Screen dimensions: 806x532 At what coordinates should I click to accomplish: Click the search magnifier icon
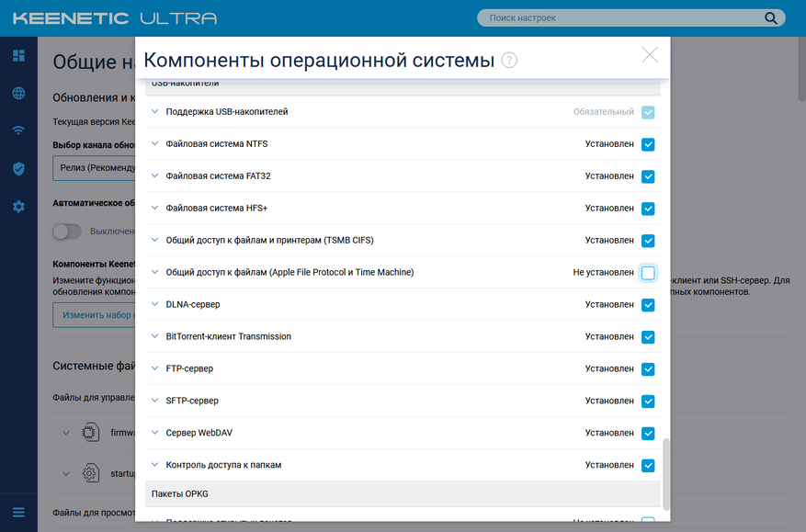click(x=770, y=18)
